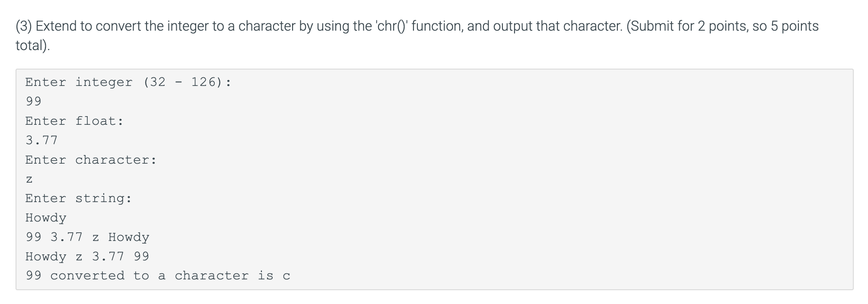Click the 'Enter character:' prompt line

(x=91, y=160)
